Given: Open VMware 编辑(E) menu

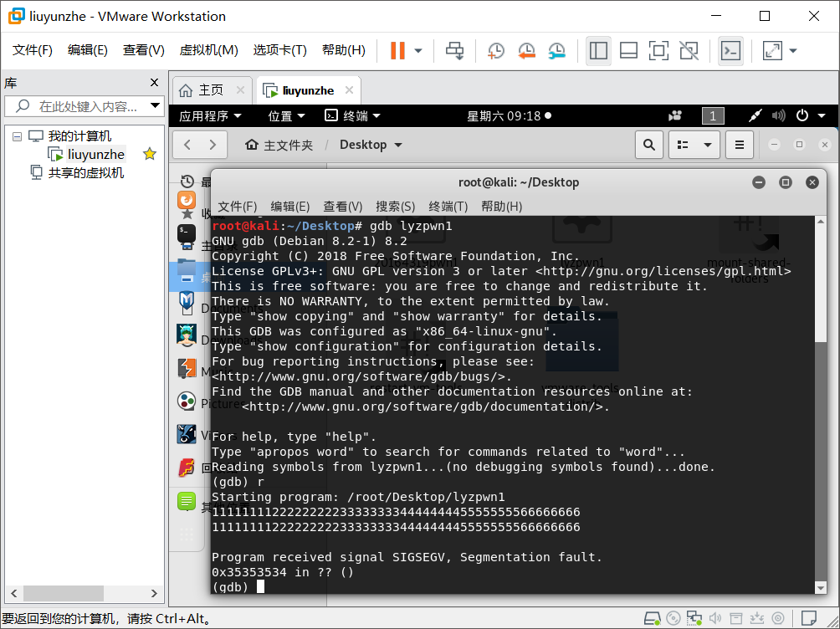Looking at the screenshot, I should (87, 50).
